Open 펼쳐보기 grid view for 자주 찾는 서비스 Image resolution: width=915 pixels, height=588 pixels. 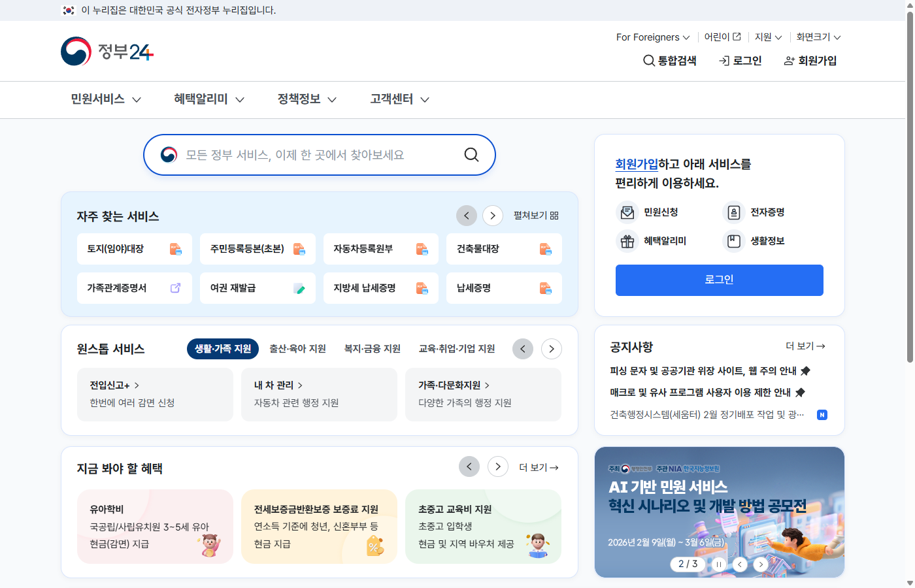point(536,215)
